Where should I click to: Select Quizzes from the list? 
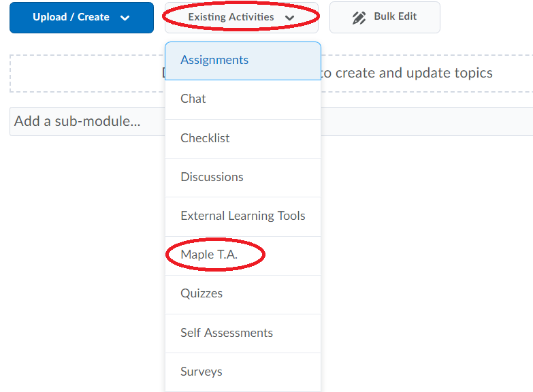pyautogui.click(x=201, y=293)
